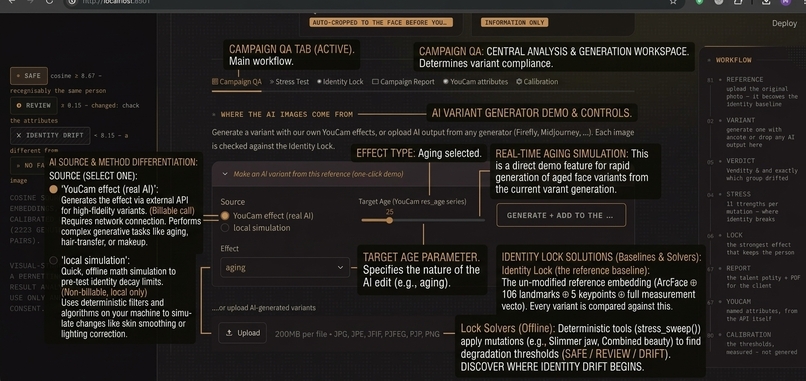Click the 'Target Age (YouCam res_age series)' label
The width and height of the screenshot is (806, 381).
[x=412, y=202]
